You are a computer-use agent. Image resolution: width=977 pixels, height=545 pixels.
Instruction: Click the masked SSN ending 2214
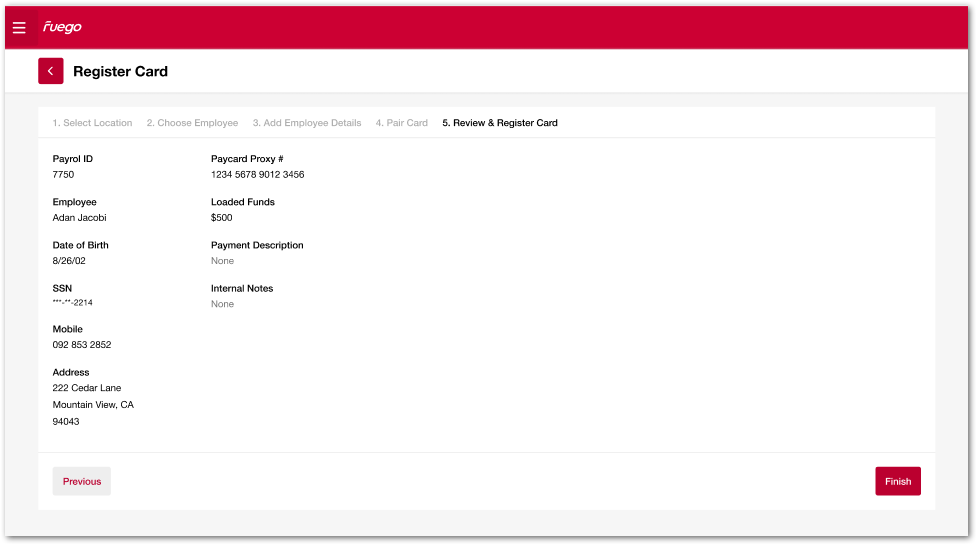tap(72, 303)
